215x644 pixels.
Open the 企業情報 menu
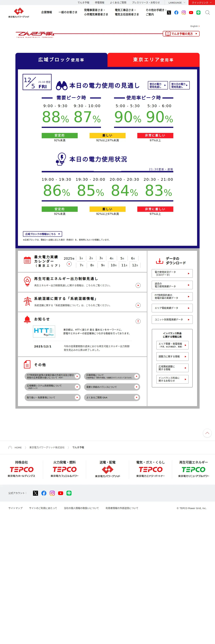(47, 12)
